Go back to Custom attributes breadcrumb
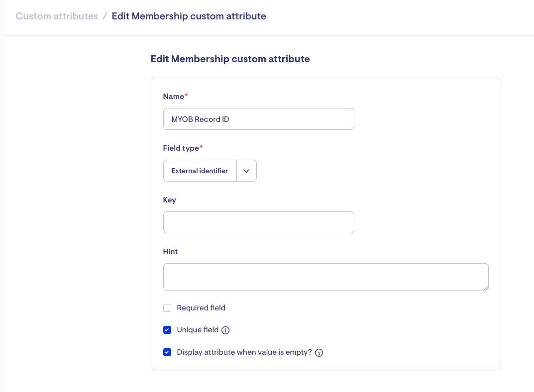The width and height of the screenshot is (534, 392). pos(57,16)
